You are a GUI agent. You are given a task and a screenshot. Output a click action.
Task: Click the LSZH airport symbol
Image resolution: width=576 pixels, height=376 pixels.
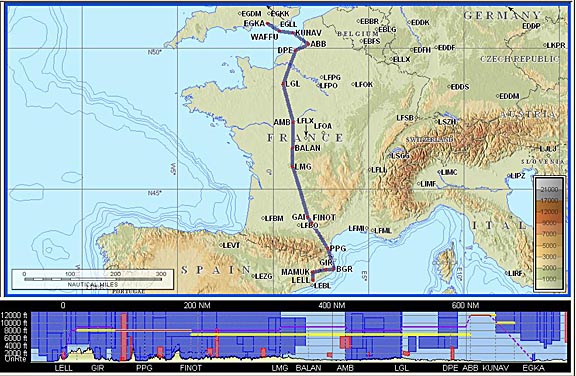pyautogui.click(x=436, y=122)
